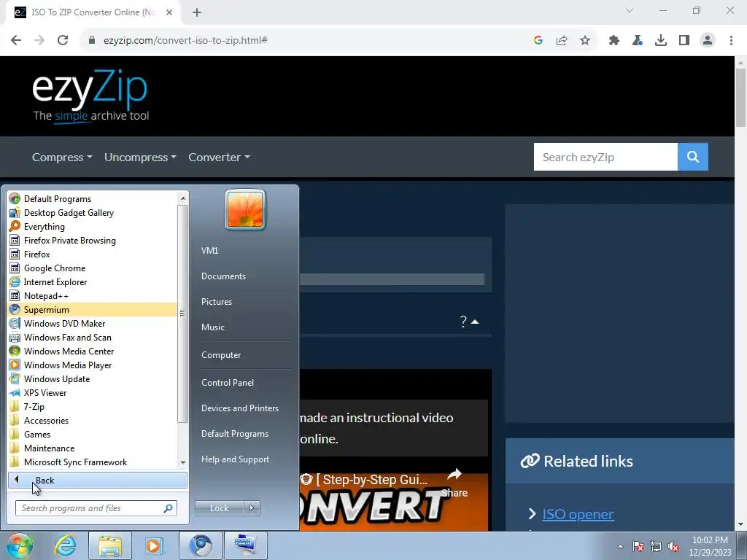The image size is (747, 560).
Task: Open shutdown options arrow beside Lock
Action: [252, 508]
